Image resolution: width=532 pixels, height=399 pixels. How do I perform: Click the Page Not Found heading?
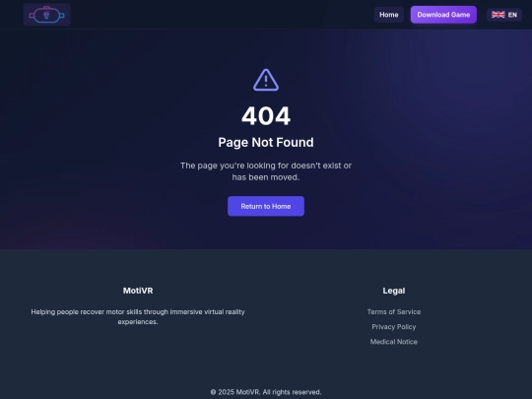[266, 142]
